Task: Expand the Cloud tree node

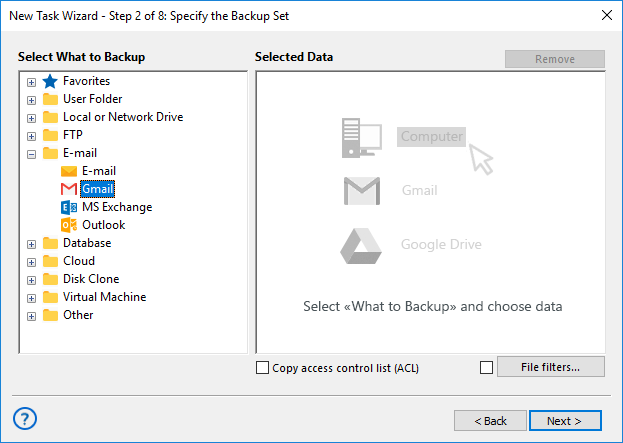Action: click(x=31, y=262)
